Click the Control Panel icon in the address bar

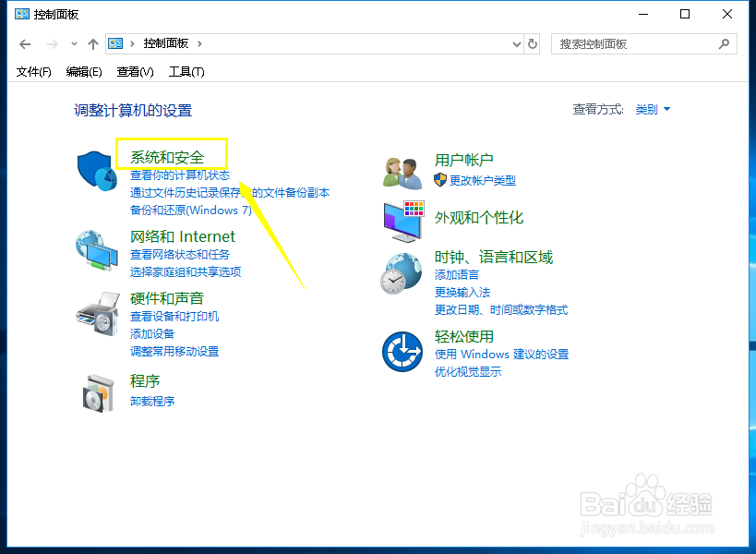coord(115,44)
